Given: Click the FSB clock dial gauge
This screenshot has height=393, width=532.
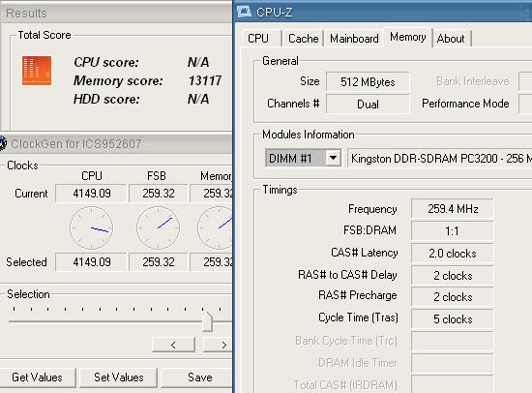Looking at the screenshot, I should [x=159, y=228].
